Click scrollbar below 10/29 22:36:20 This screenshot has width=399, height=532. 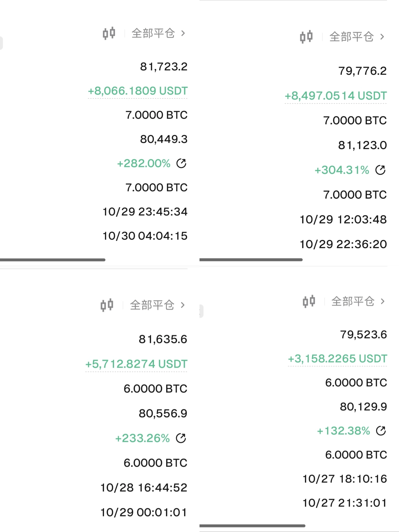pos(251,260)
